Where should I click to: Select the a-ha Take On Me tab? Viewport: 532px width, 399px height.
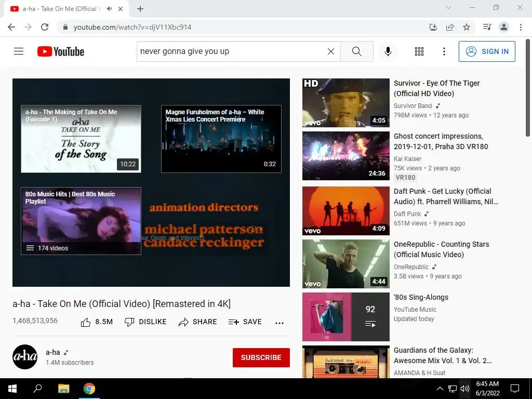point(66,9)
